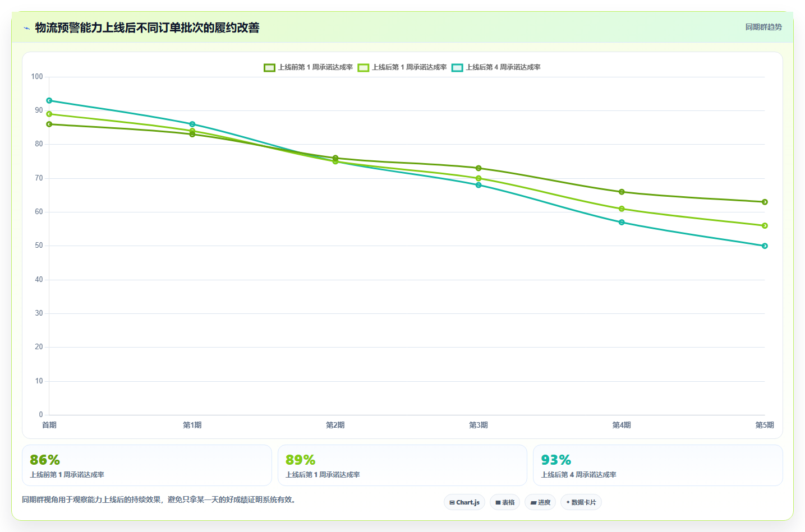Click the x-axis label 第2期
805x532 pixels.
pos(335,425)
